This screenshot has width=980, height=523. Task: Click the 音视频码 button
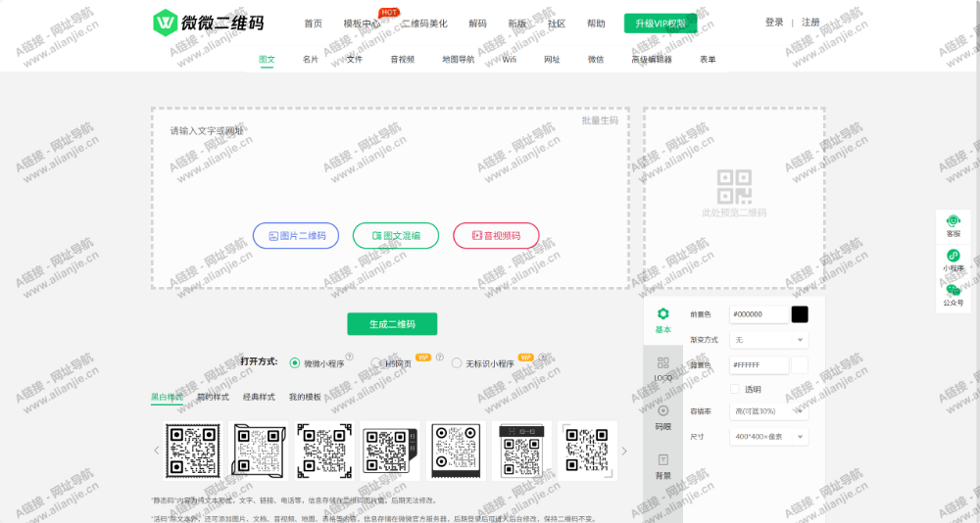(x=496, y=236)
